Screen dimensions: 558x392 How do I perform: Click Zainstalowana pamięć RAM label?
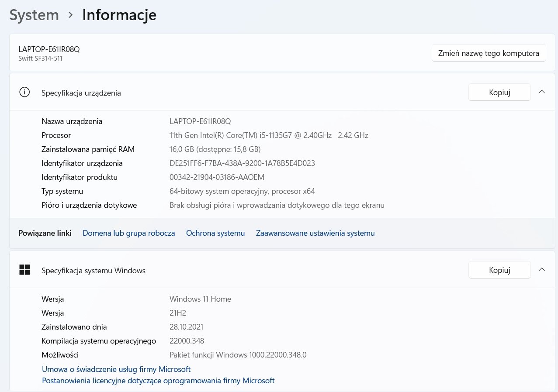point(88,149)
